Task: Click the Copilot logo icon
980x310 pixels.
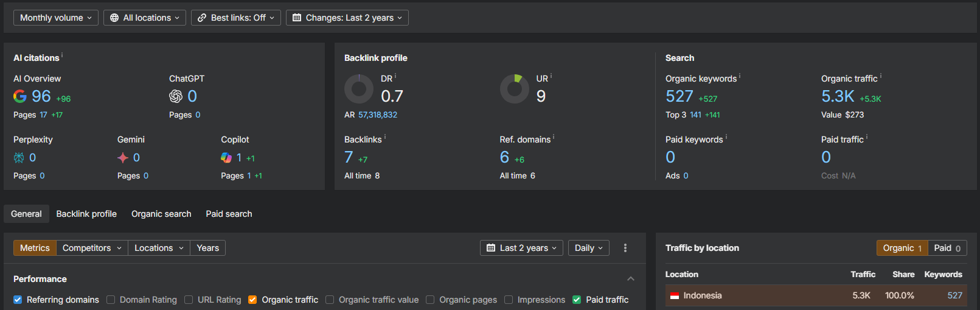Action: [226, 158]
